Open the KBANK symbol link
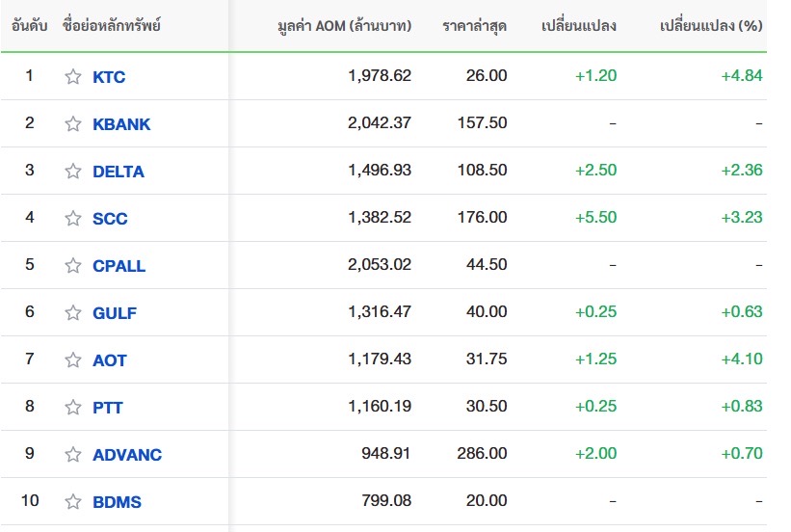This screenshot has width=791, height=532. (121, 124)
